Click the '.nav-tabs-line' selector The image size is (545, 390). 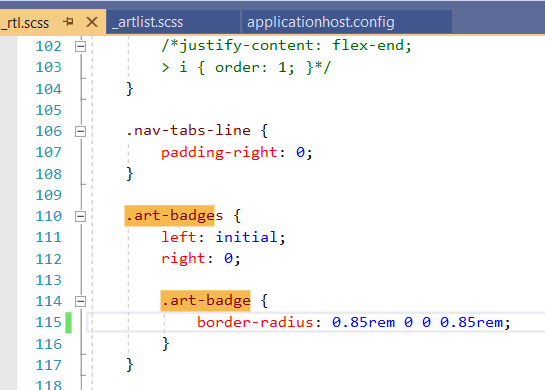pos(188,131)
